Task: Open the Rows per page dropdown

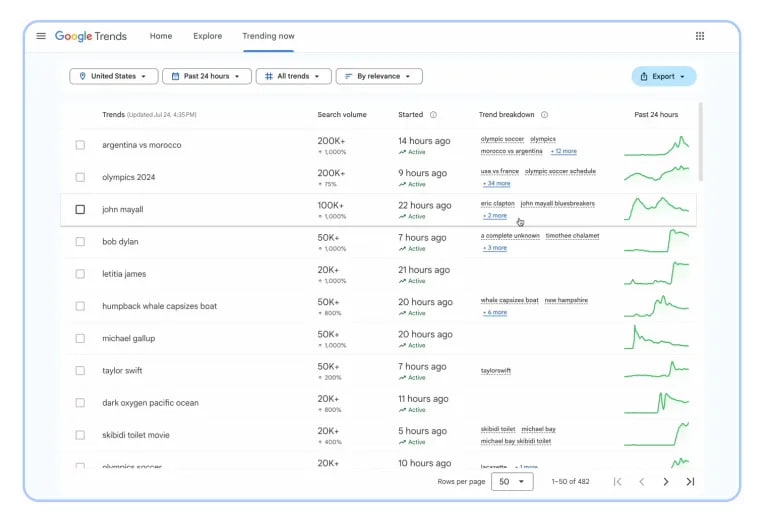Action: tap(512, 482)
